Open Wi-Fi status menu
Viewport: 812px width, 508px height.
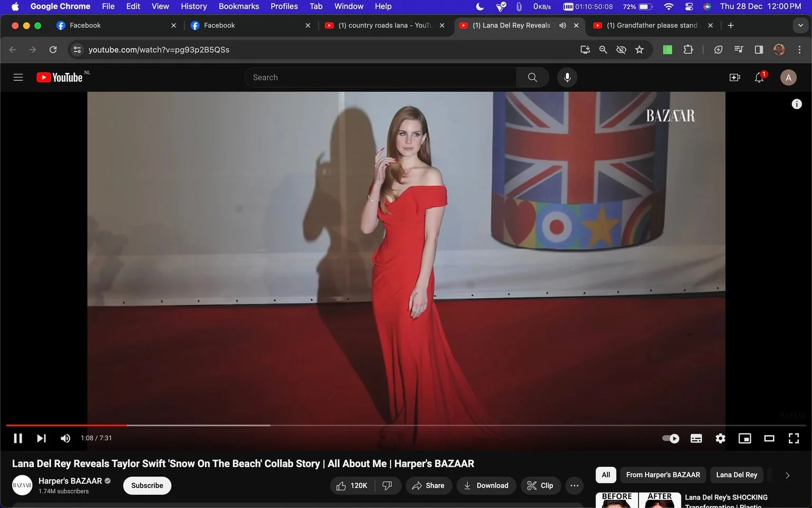point(669,6)
